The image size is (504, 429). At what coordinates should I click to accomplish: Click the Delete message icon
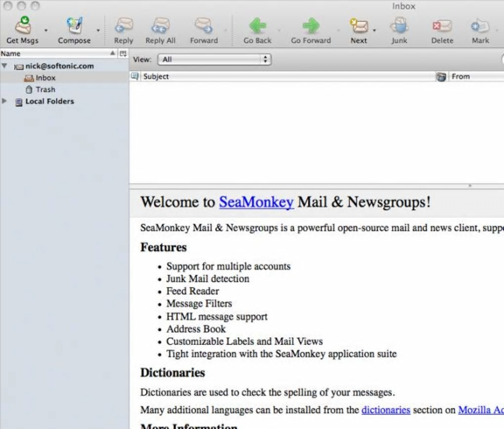pos(442,26)
